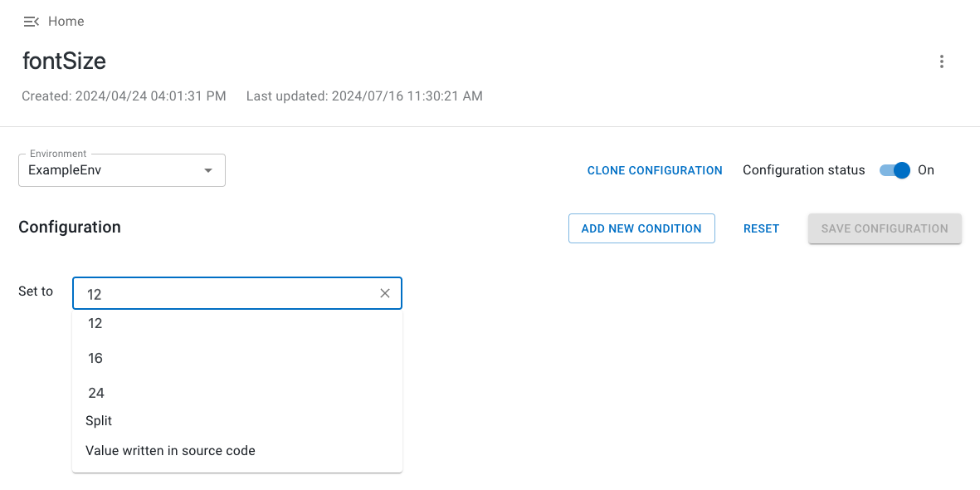Click Clone Configuration

(655, 170)
